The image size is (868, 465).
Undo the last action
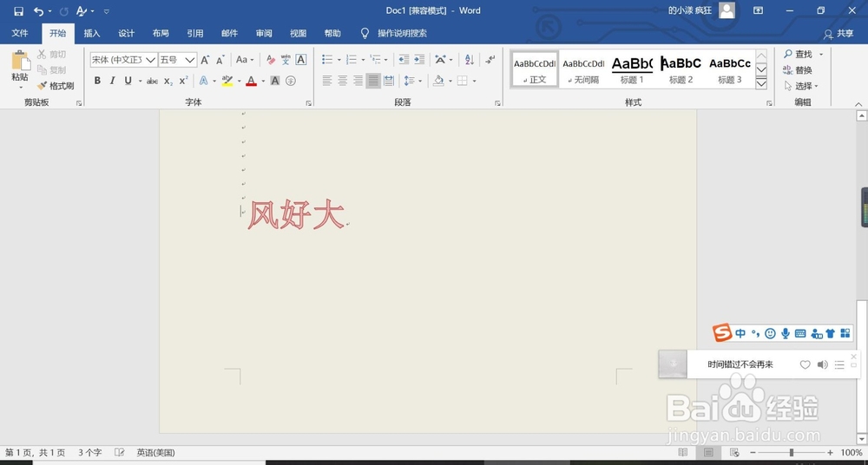[x=38, y=11]
